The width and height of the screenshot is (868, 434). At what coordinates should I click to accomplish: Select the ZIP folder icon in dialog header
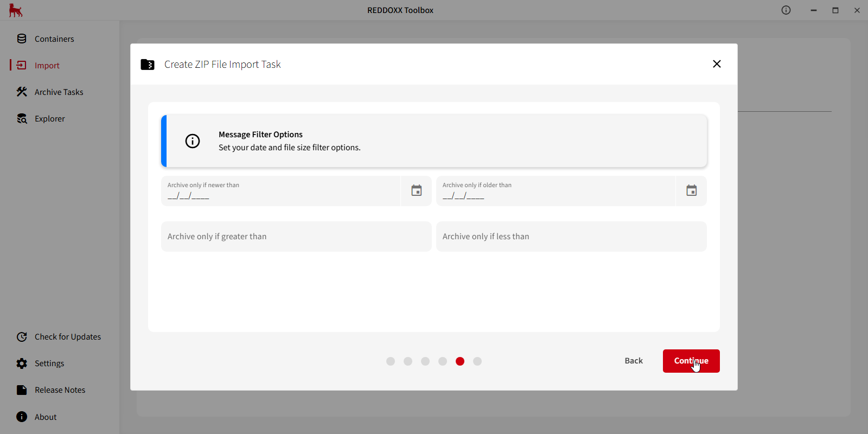[148, 64]
